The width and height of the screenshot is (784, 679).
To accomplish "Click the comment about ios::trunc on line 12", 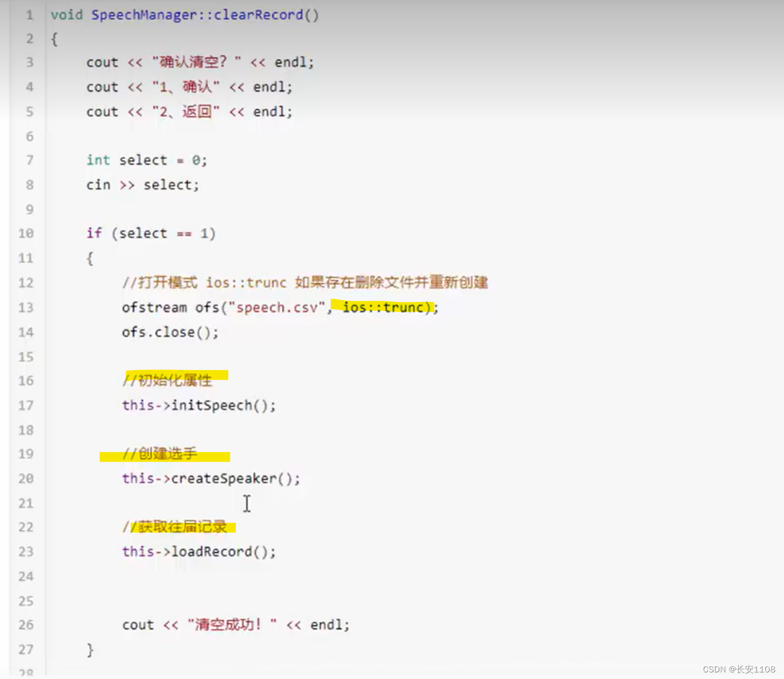I will pos(305,283).
